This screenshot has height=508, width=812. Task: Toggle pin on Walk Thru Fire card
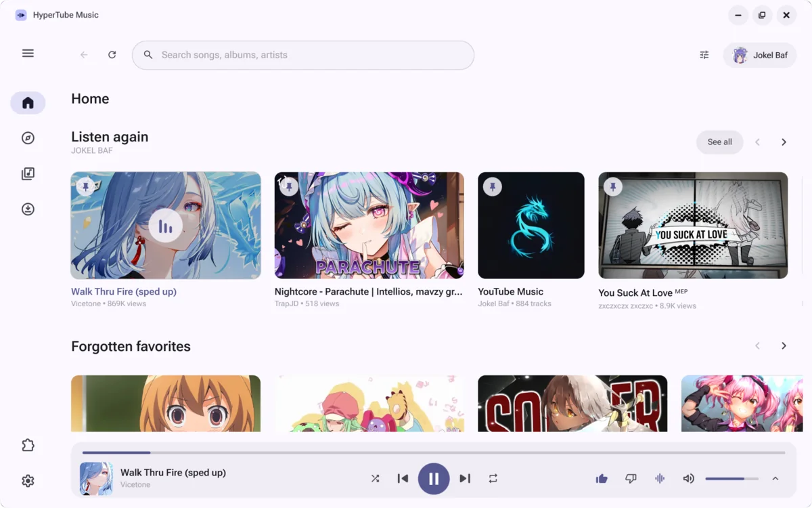(x=86, y=186)
